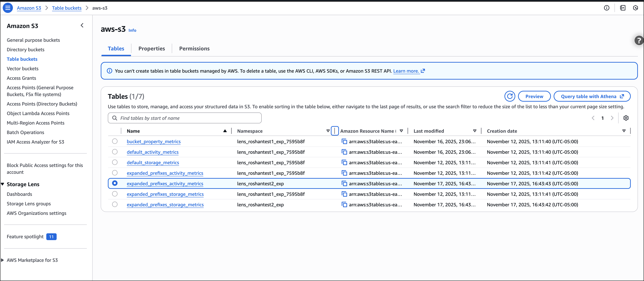644x281 pixels.
Task: Click the info circle icon in header
Action: click(607, 8)
